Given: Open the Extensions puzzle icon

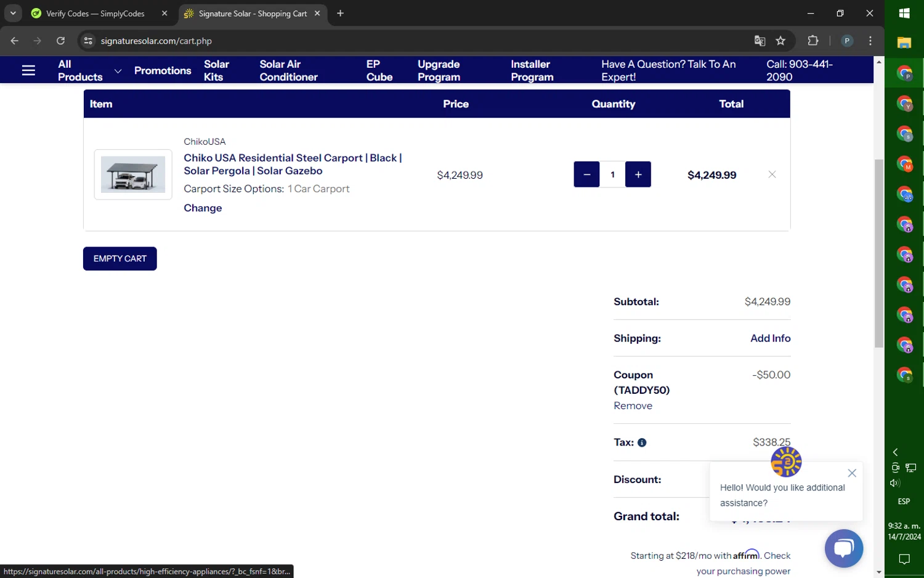Looking at the screenshot, I should 813,41.
